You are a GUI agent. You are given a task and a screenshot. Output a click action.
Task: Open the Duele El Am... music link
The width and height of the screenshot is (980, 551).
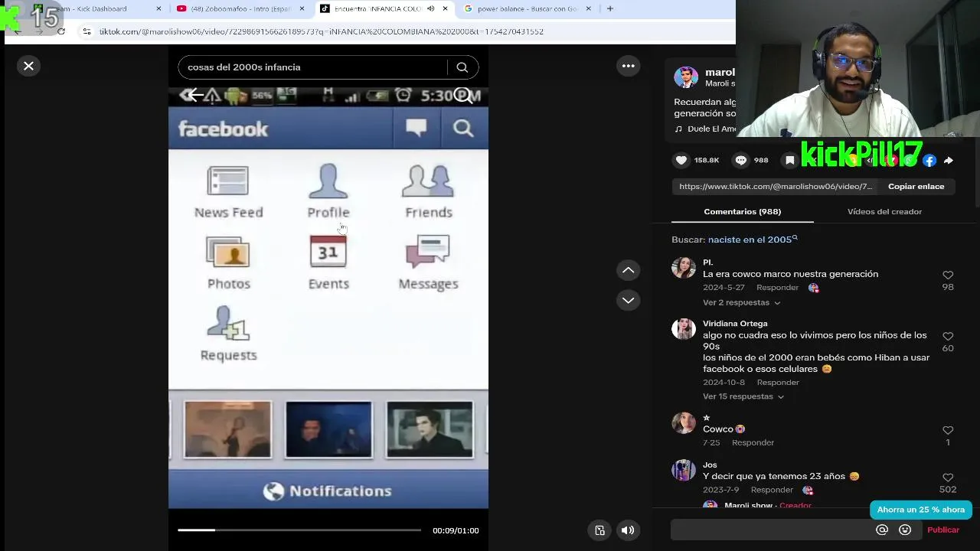click(x=705, y=129)
